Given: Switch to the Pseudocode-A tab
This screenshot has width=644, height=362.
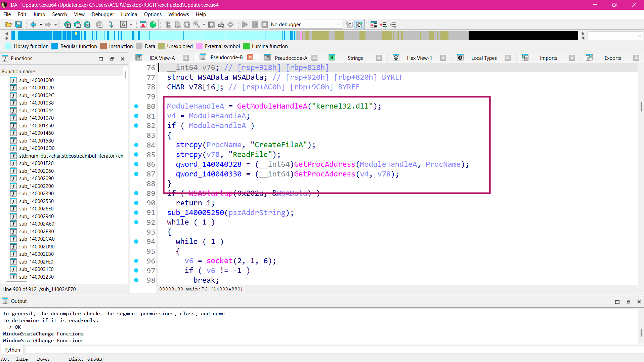Looking at the screenshot, I should [x=291, y=58].
